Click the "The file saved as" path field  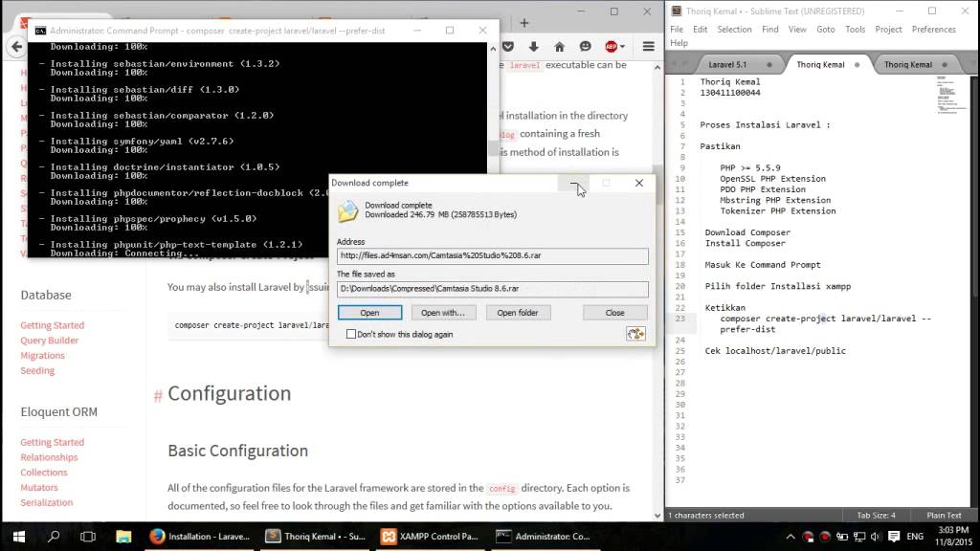(493, 289)
